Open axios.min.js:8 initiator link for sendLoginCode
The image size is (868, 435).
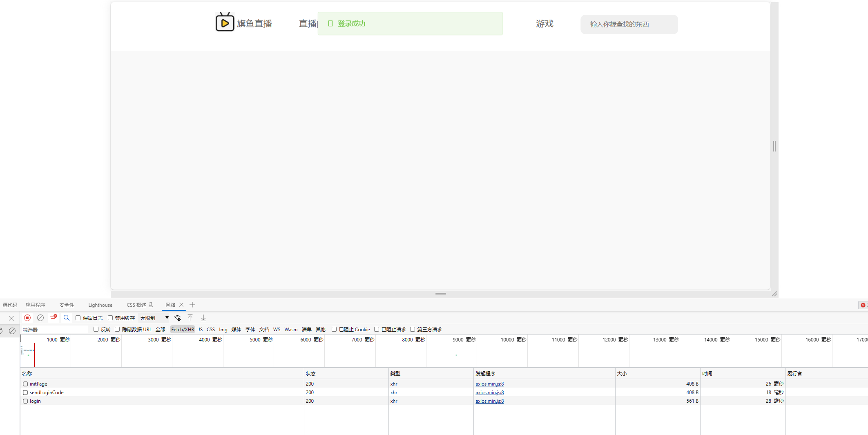pos(489,393)
